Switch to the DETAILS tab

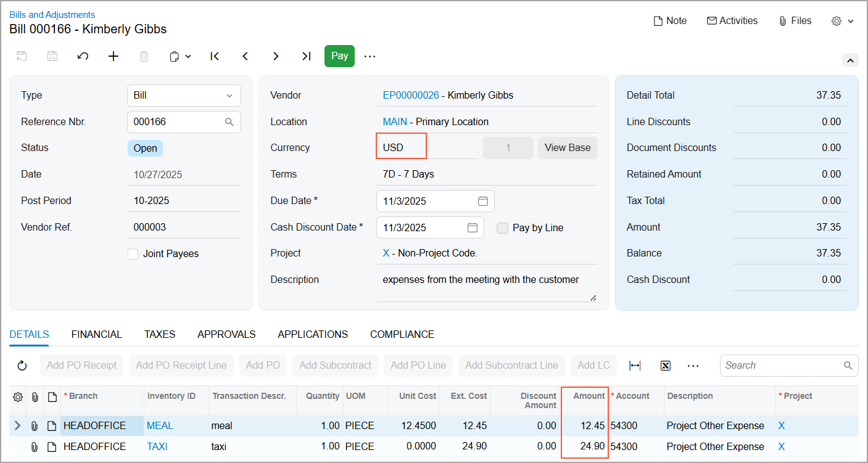(x=29, y=334)
